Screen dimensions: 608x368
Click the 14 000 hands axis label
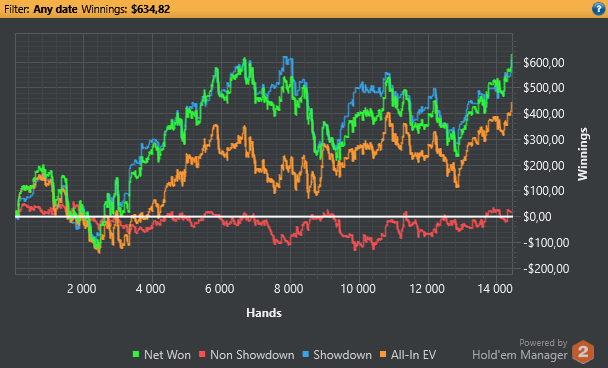click(495, 289)
